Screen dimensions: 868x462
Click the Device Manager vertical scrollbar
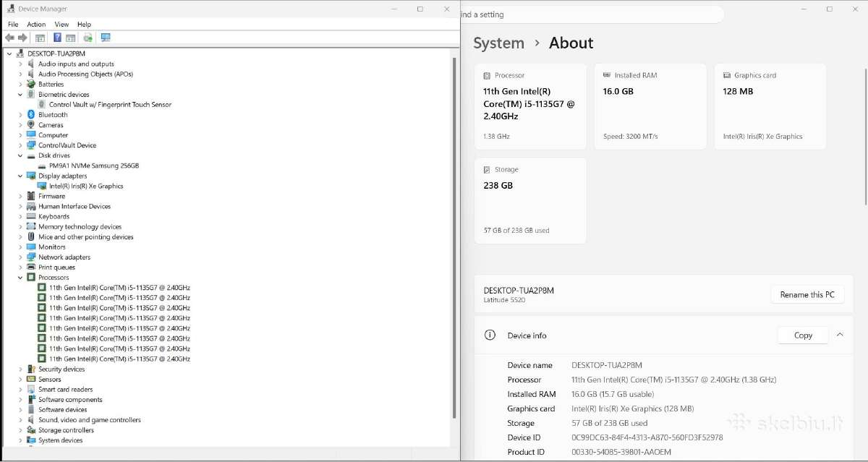455,239
